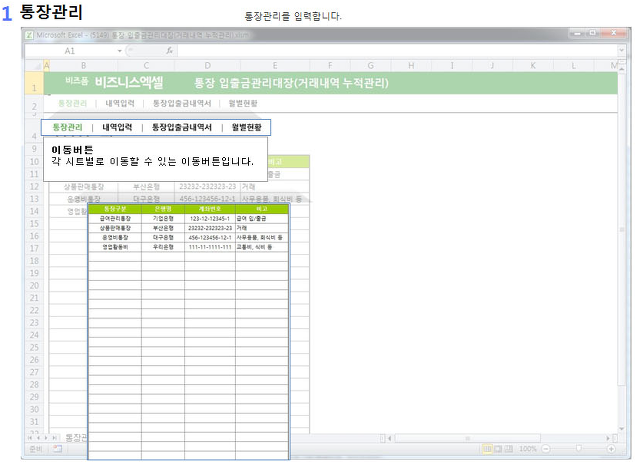
Task: Switch to Page Layout view icon
Action: (x=498, y=449)
